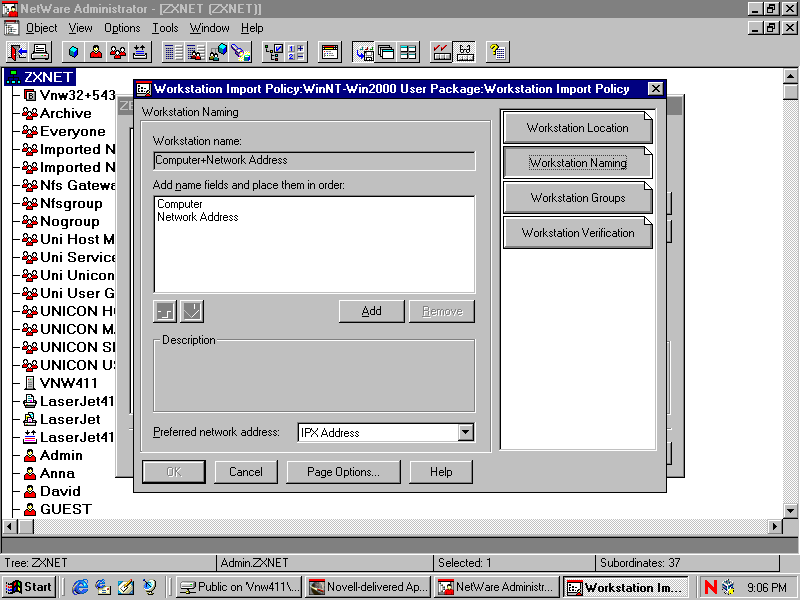This screenshot has height=600, width=800.
Task: Open the Help menu
Action: 252,28
